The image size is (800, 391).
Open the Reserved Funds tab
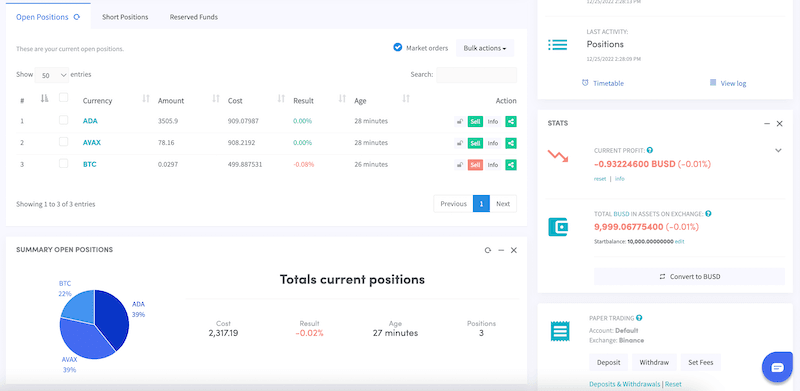click(194, 17)
